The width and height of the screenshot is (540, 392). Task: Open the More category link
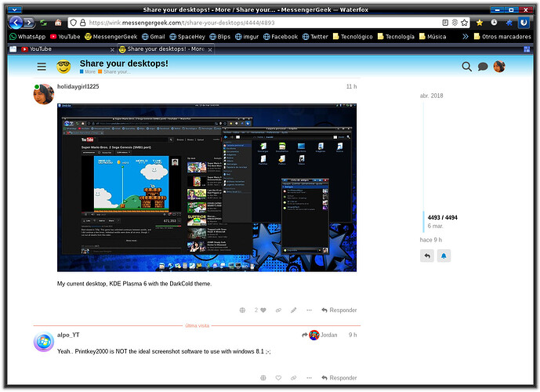[x=88, y=71]
